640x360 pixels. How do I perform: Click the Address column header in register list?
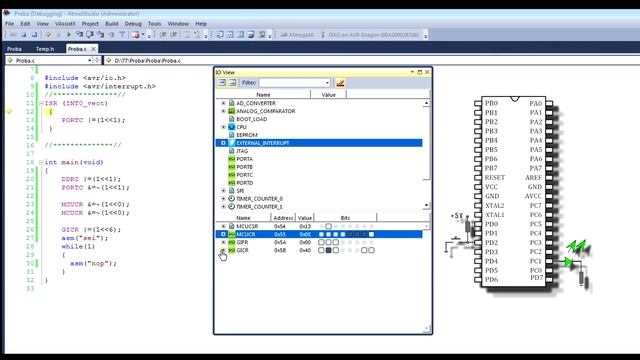pos(283,218)
